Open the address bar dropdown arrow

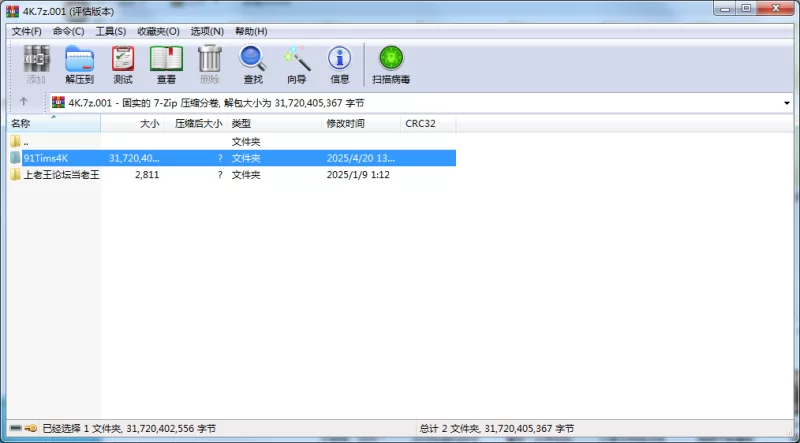click(787, 103)
